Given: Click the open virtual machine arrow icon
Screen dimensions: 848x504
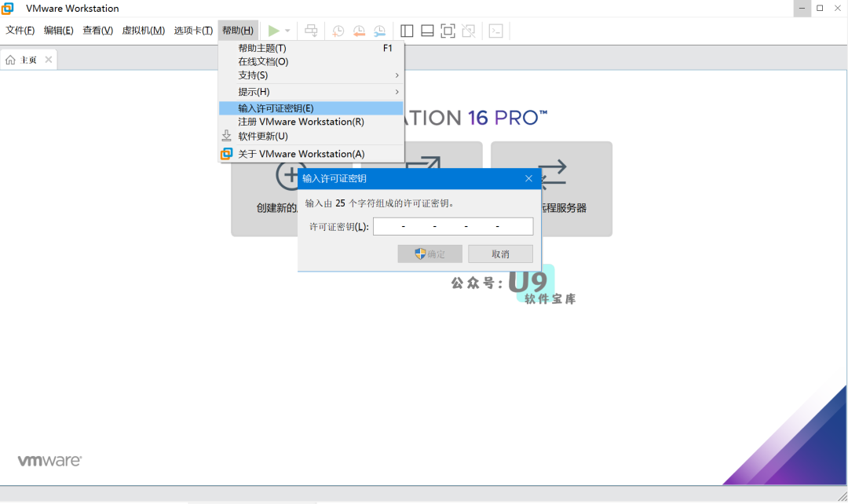Looking at the screenshot, I should point(423,163).
